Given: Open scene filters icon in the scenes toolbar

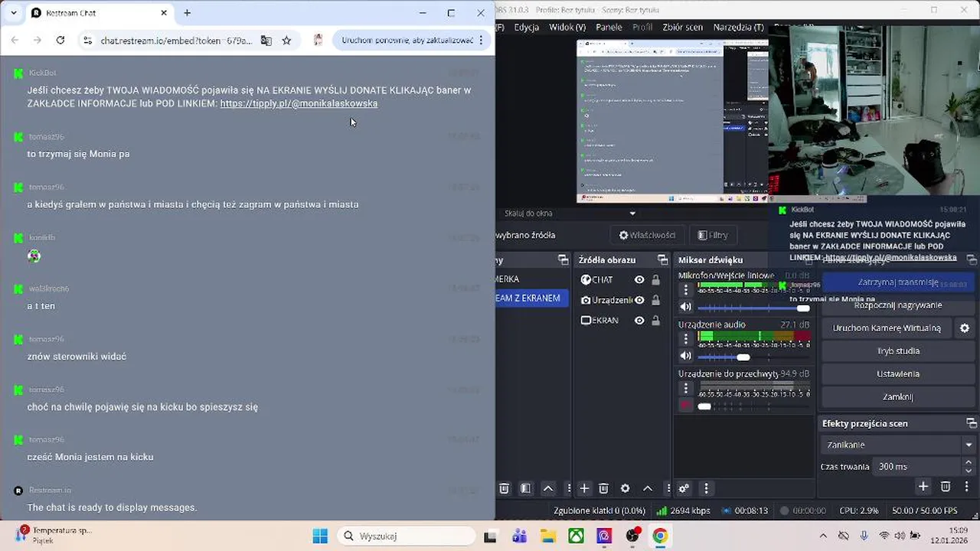Looking at the screenshot, I should pos(526,488).
